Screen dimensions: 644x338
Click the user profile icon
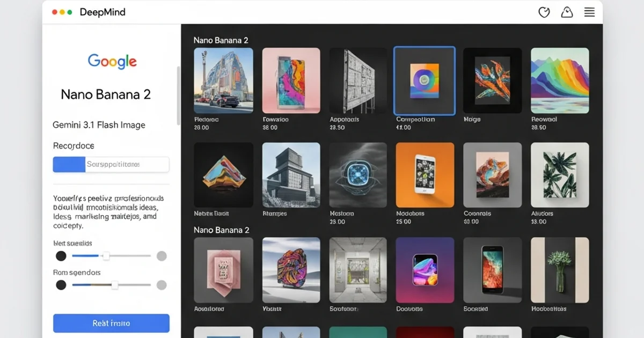tap(567, 12)
